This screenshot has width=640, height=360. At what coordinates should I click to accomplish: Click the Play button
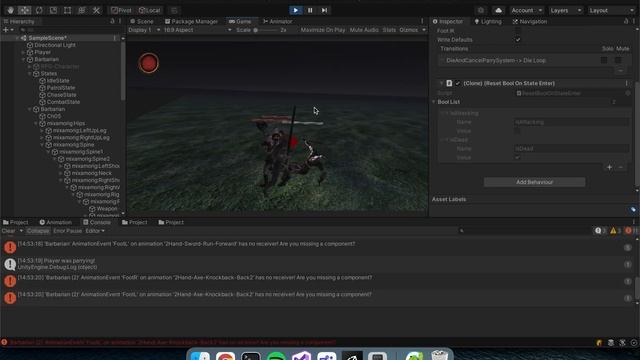[x=296, y=10]
